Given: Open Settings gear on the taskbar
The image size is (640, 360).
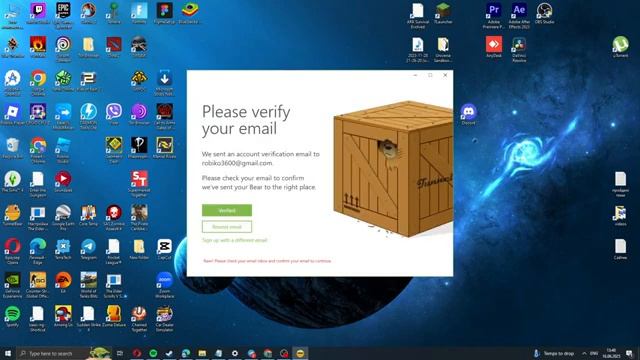Looking at the screenshot, I should click(235, 353).
